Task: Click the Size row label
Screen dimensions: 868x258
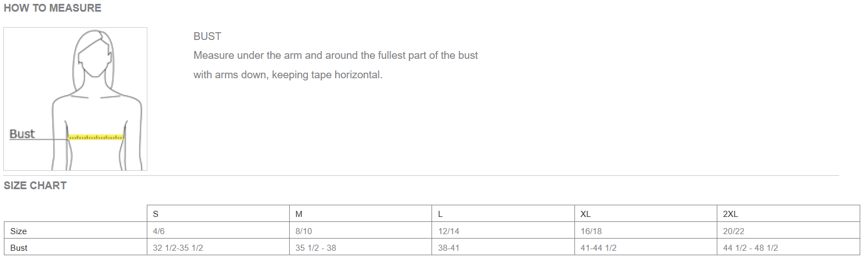Action: [x=18, y=231]
